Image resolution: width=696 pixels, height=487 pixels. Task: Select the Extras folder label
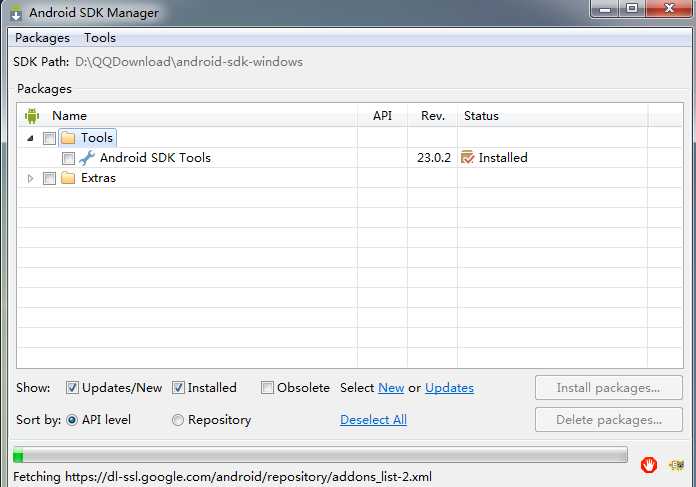pyautogui.click(x=98, y=178)
